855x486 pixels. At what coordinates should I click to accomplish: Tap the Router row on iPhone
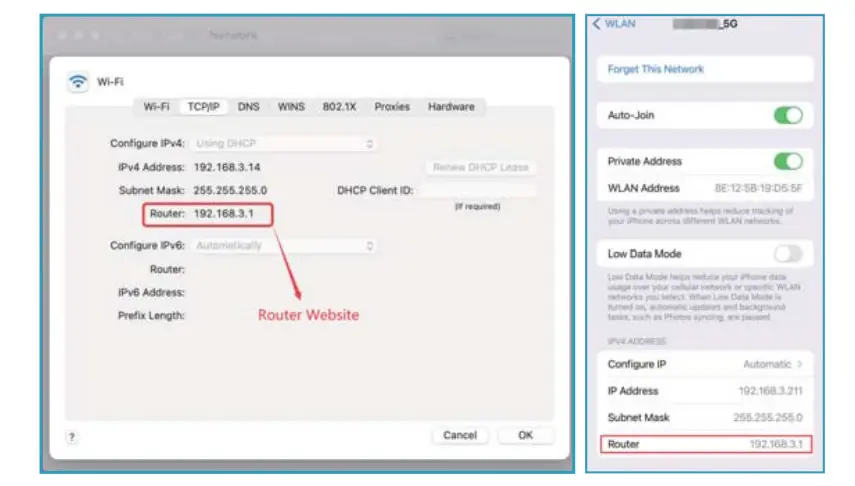click(706, 444)
